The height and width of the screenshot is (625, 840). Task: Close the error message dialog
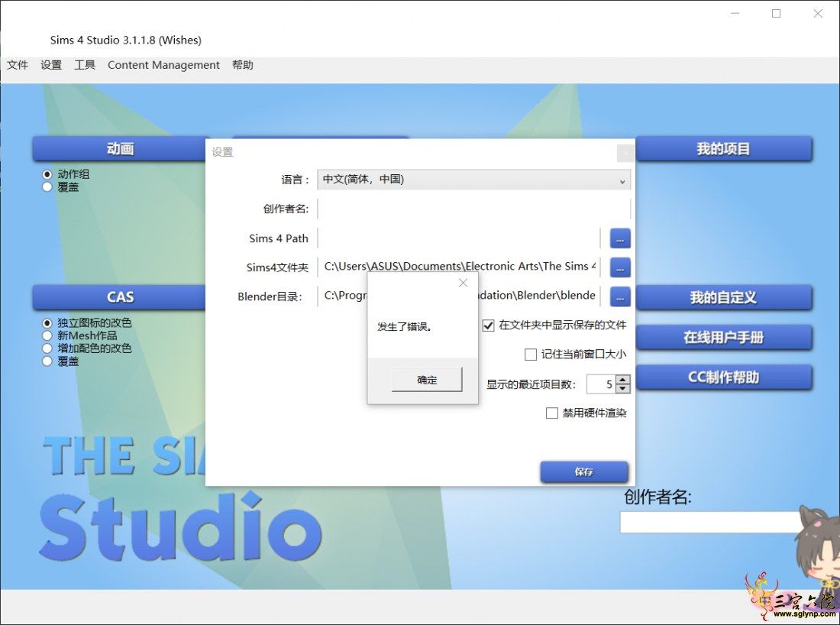pyautogui.click(x=464, y=283)
